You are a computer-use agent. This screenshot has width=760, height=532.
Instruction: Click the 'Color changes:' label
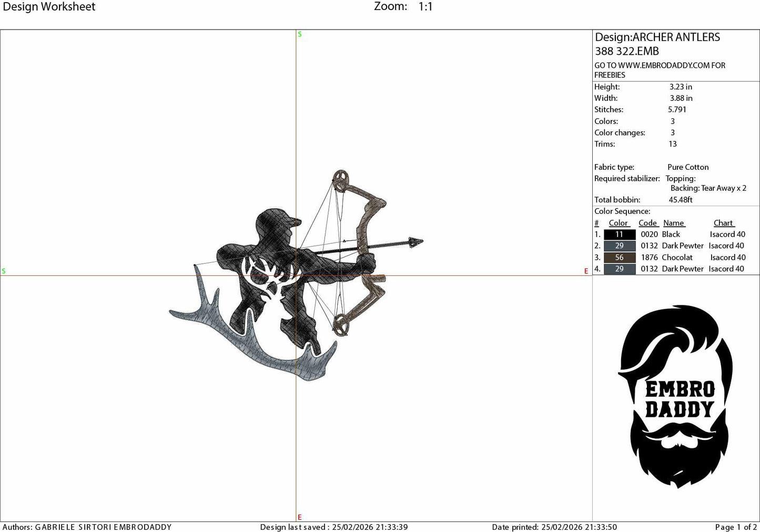coord(620,133)
